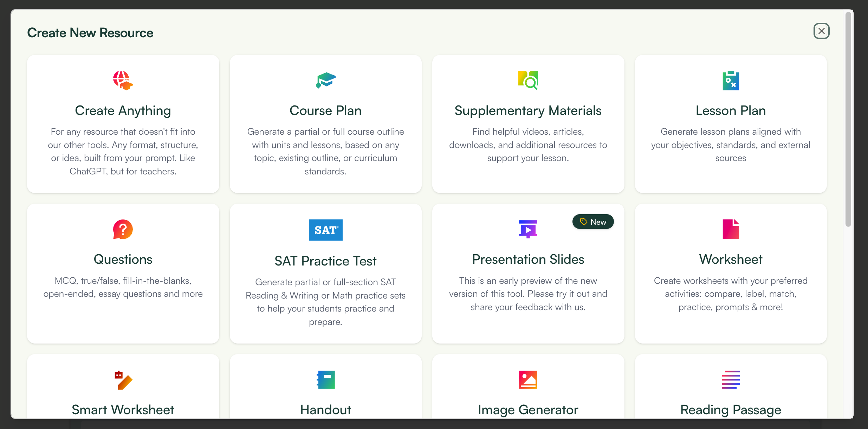The image size is (868, 429).
Task: Click the Course Plan graduation cap icon
Action: (x=325, y=80)
